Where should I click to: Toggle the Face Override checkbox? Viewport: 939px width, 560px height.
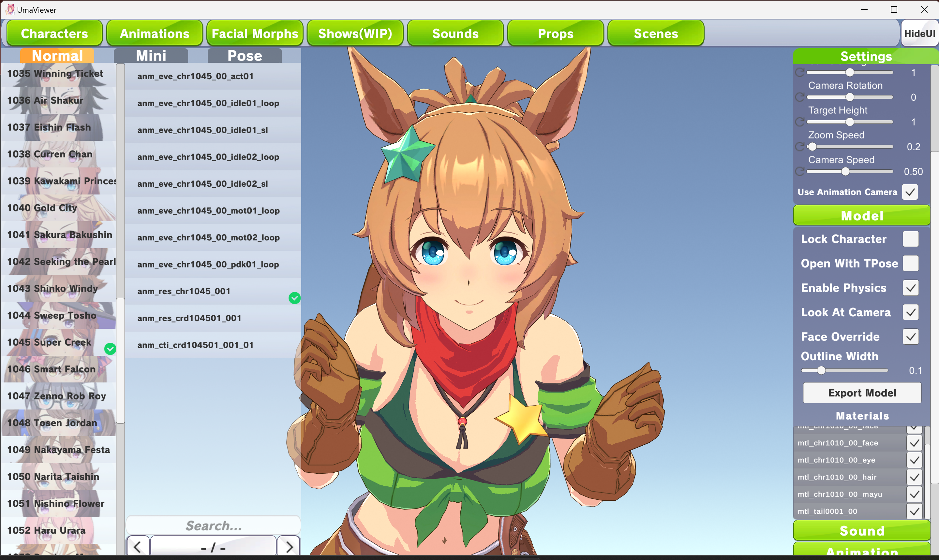tap(911, 337)
